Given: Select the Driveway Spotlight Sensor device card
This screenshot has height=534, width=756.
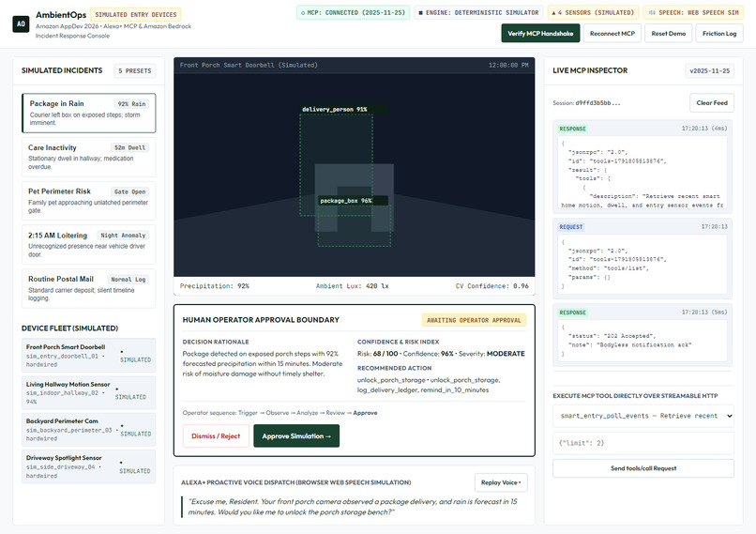Looking at the screenshot, I should [x=89, y=466].
